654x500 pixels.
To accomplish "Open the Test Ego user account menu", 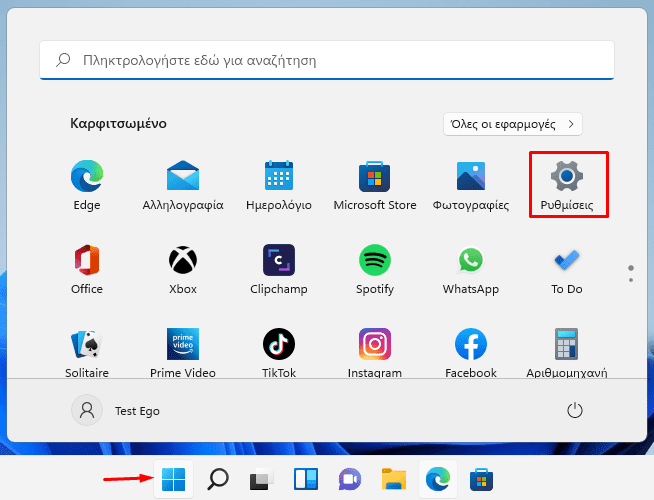I will [x=116, y=411].
